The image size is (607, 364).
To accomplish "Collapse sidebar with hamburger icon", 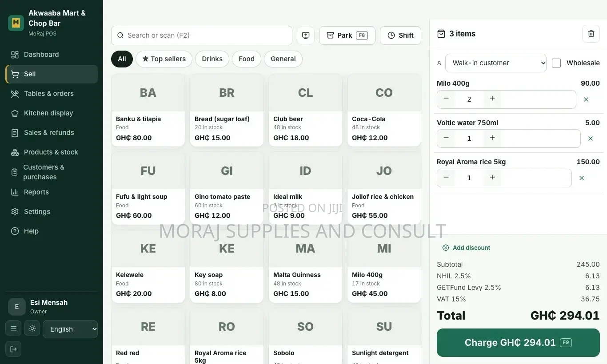I will tap(13, 328).
